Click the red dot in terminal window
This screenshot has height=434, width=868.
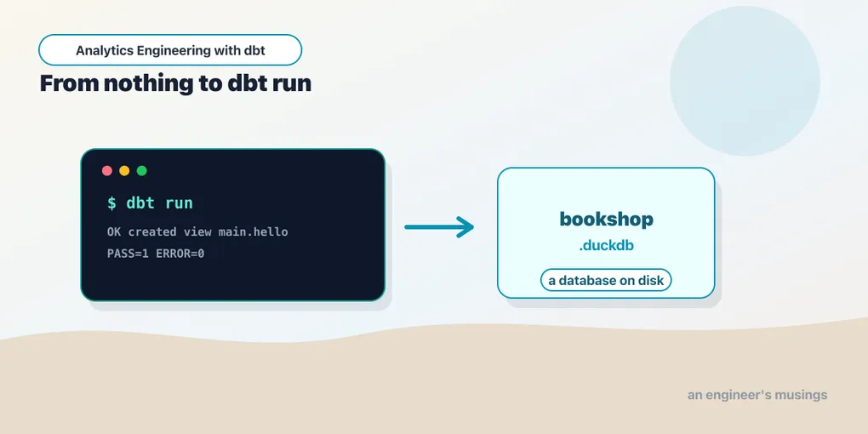tap(107, 170)
